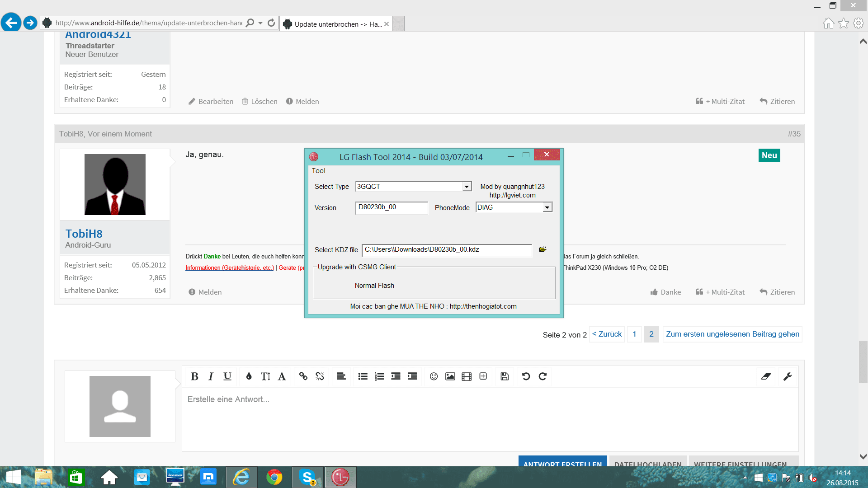Click the page vertical scrollbar thumb
Image resolution: width=868 pixels, height=488 pixels.
point(863,361)
